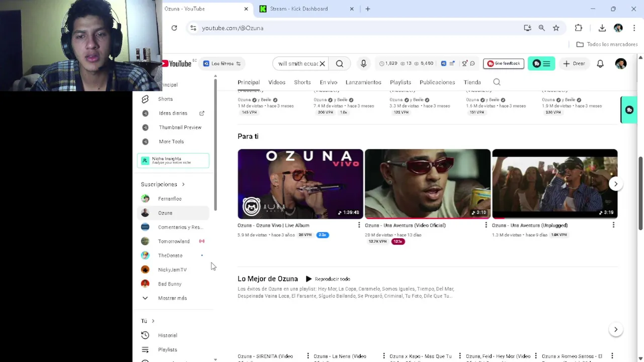The image size is (644, 362).
Task: Open the Chrome extensions puzzle icon
Action: tap(579, 28)
